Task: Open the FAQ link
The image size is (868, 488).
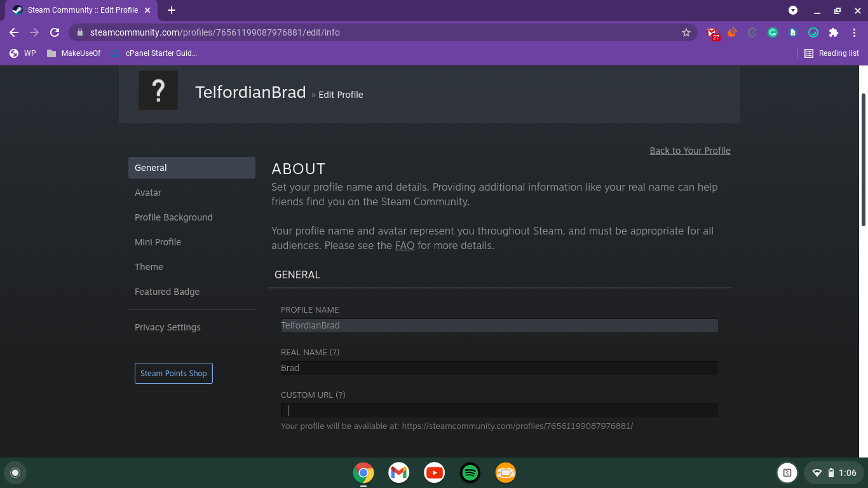Action: pos(405,245)
